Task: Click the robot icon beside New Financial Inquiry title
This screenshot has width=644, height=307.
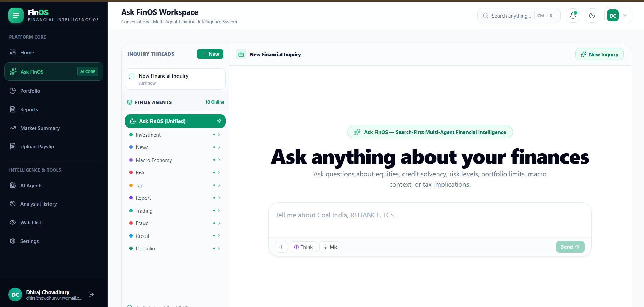Action: [x=241, y=54]
